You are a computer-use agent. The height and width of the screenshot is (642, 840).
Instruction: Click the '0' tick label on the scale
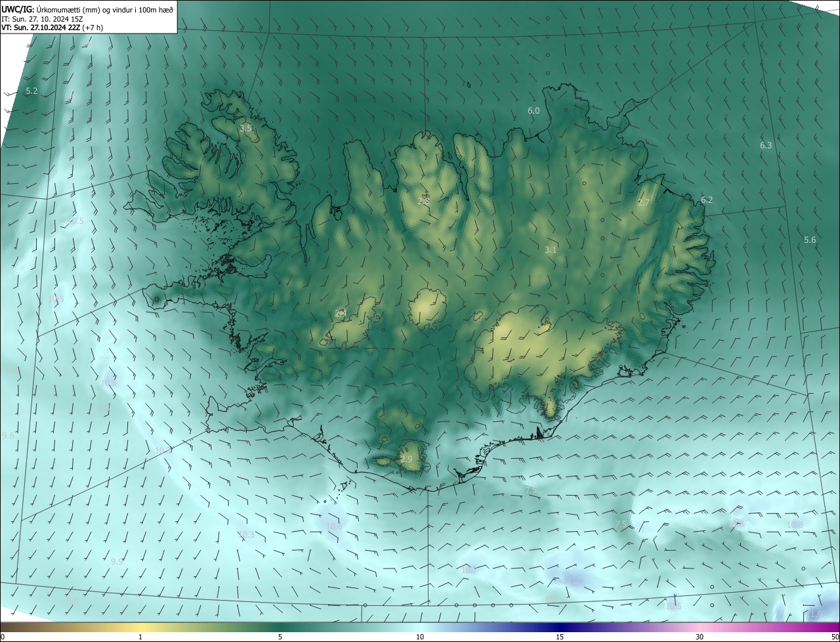click(x=3, y=637)
